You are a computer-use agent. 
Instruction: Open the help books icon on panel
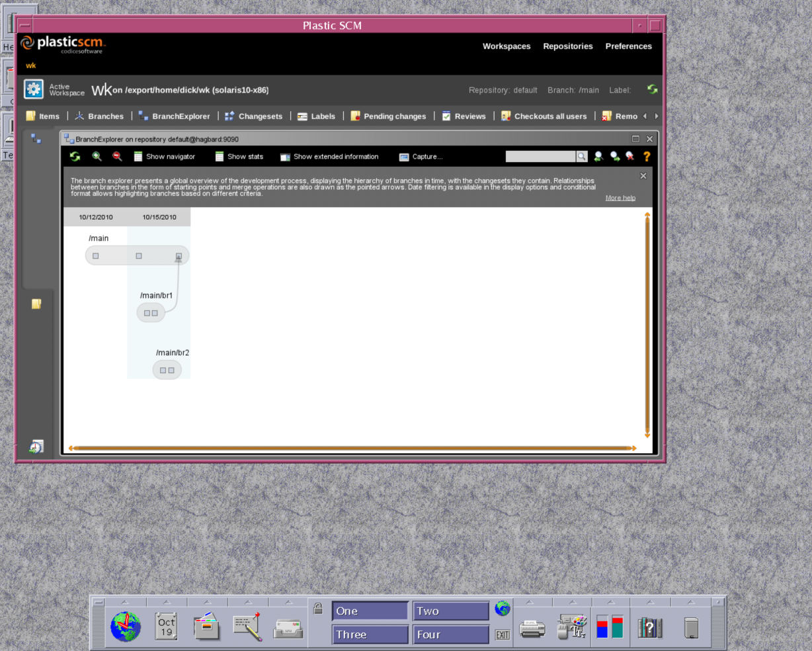coord(650,627)
